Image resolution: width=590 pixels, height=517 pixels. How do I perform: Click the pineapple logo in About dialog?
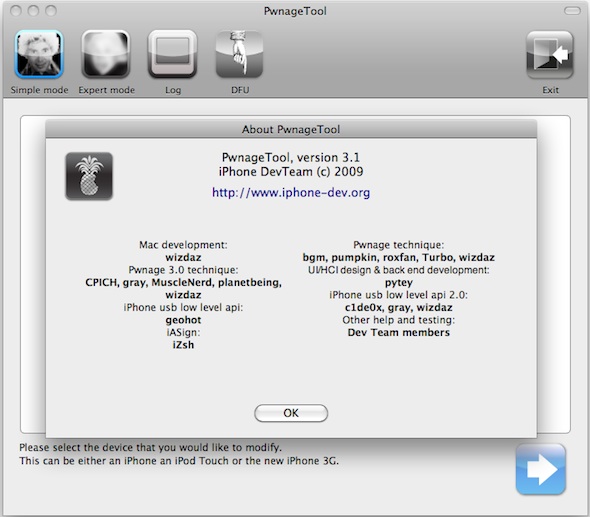tap(89, 176)
